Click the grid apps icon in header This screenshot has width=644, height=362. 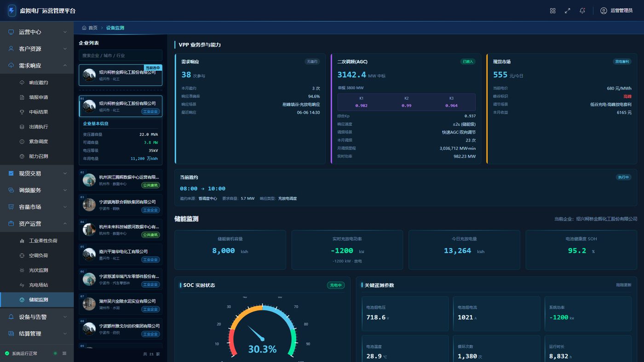point(552,11)
